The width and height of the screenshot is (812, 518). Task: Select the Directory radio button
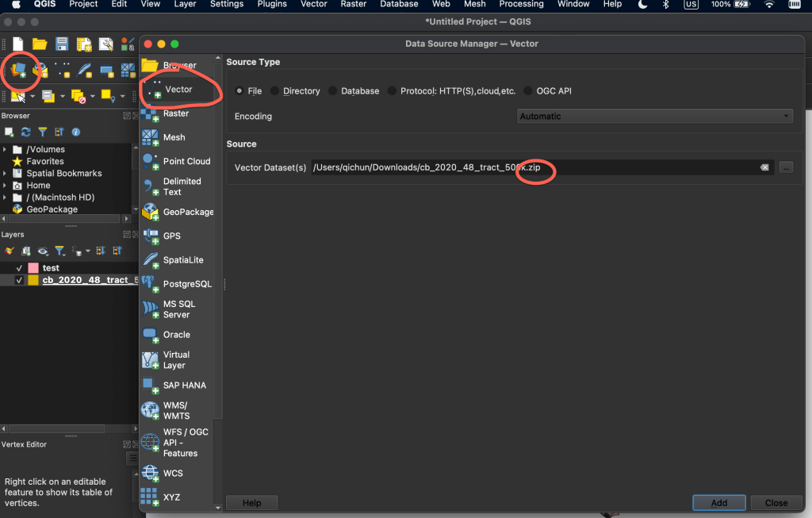coord(275,91)
